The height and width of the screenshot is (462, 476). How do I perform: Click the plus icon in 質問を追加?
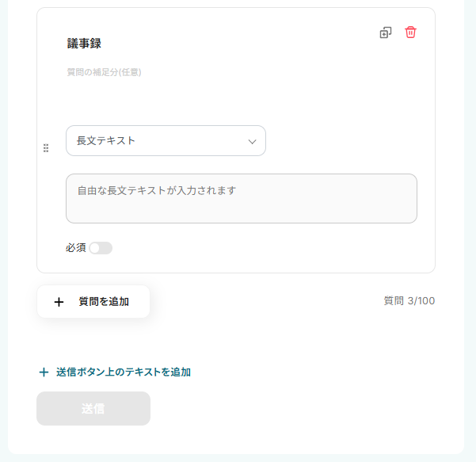pyautogui.click(x=59, y=302)
